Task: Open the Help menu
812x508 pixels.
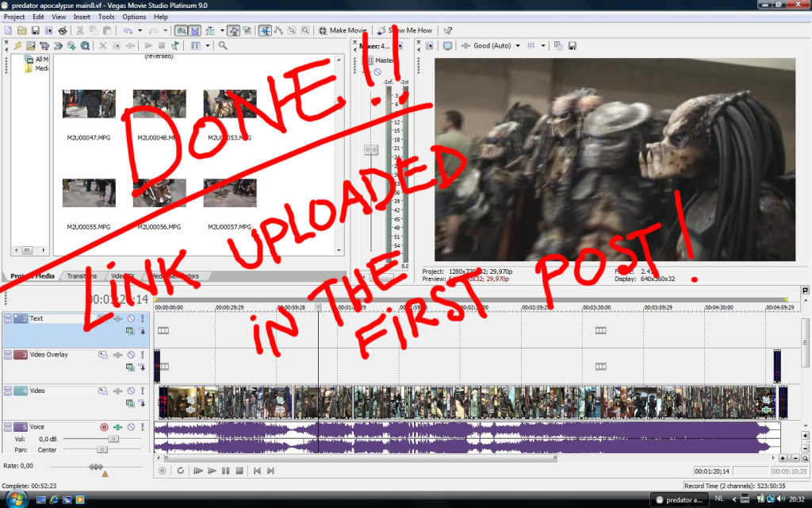Action: [x=161, y=17]
